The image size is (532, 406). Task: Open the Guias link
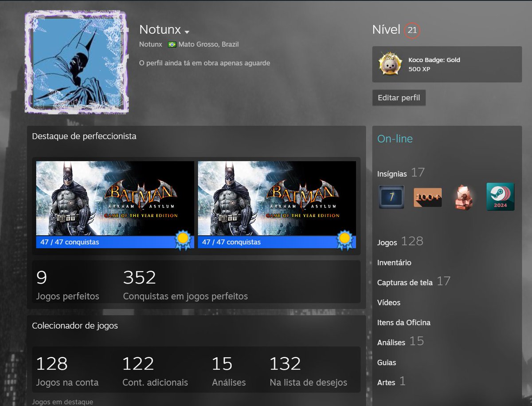point(387,363)
